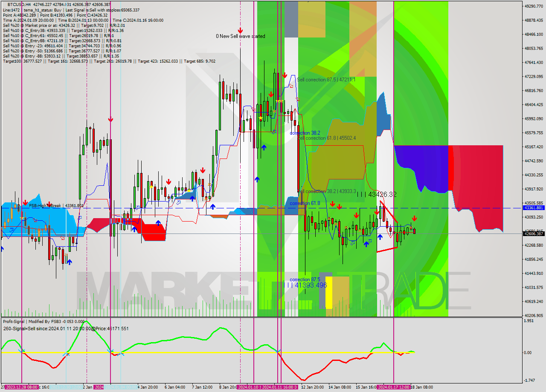Image resolution: width=546 pixels, height=392 pixels.
Task: Click the 40206.905 price scale value
Action: click(x=534, y=315)
